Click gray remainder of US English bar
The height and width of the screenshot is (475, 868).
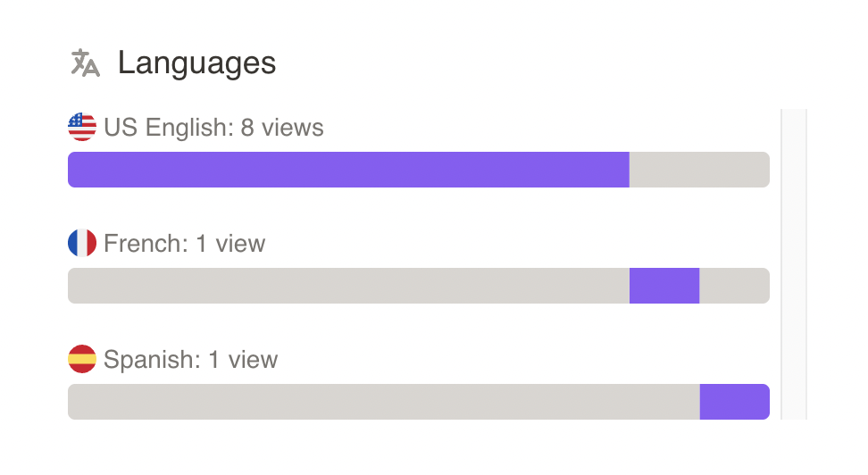tap(699, 170)
